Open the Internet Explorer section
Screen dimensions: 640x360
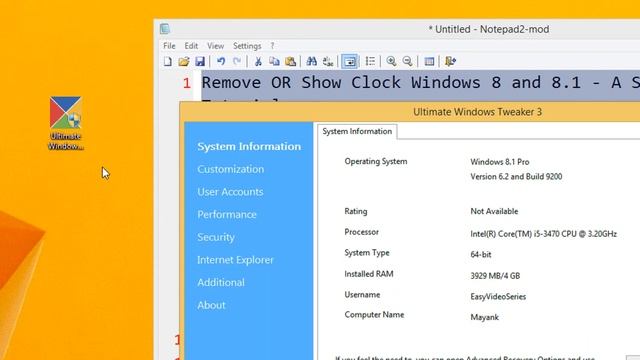click(x=236, y=260)
